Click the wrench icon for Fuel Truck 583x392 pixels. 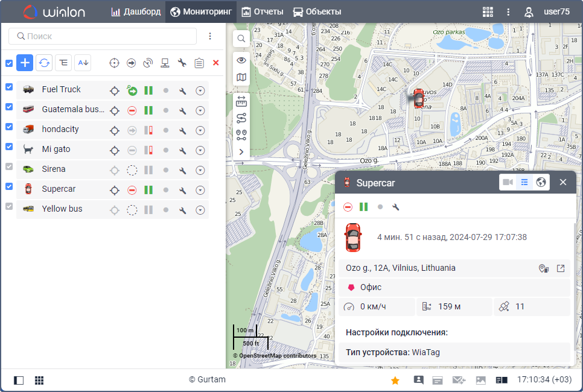[183, 91]
